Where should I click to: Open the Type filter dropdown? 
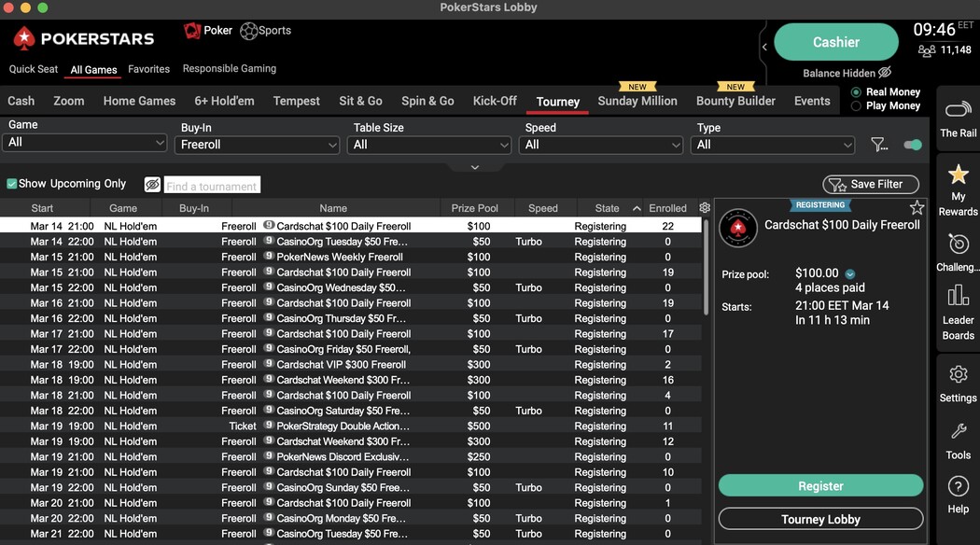[773, 145]
